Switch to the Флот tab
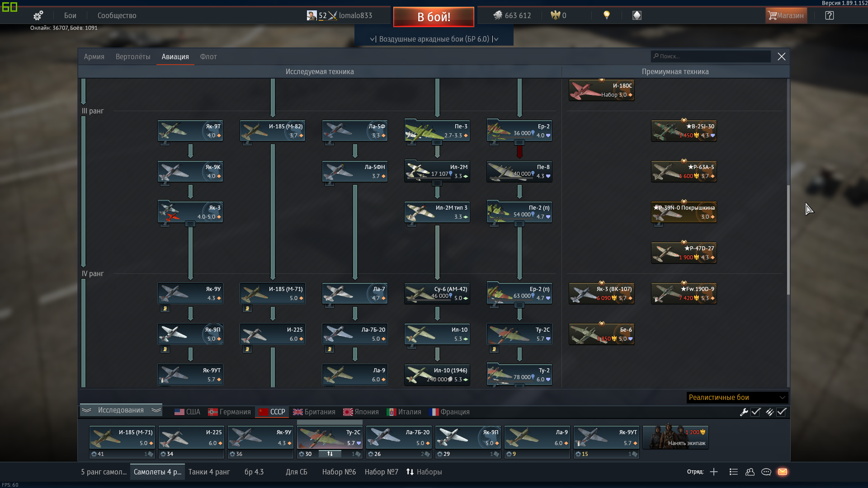 [208, 56]
